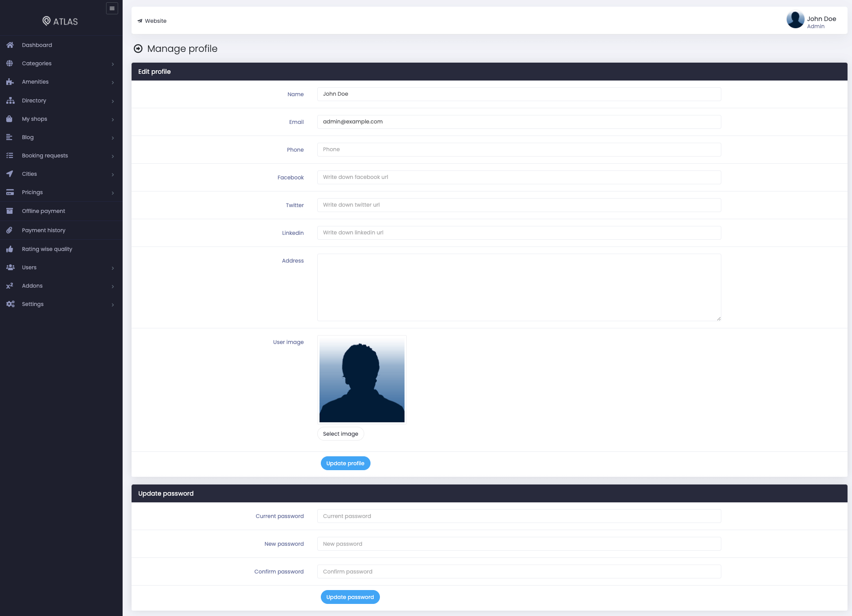Click the Select image button
This screenshot has width=852, height=616.
click(341, 434)
